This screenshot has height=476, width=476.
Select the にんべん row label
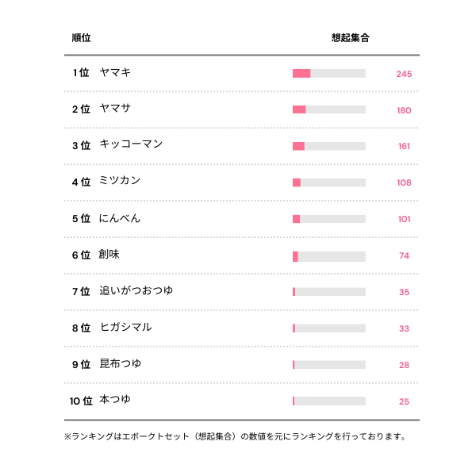click(x=120, y=218)
